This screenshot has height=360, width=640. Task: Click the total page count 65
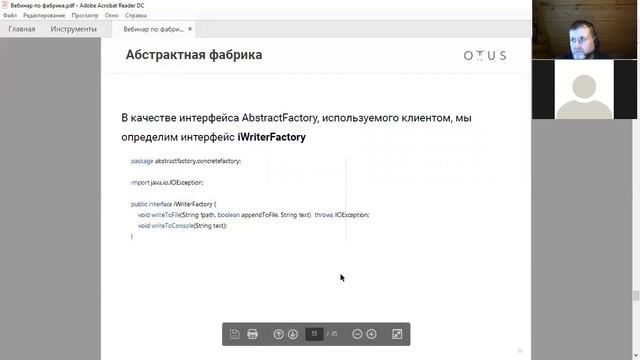pyautogui.click(x=334, y=334)
